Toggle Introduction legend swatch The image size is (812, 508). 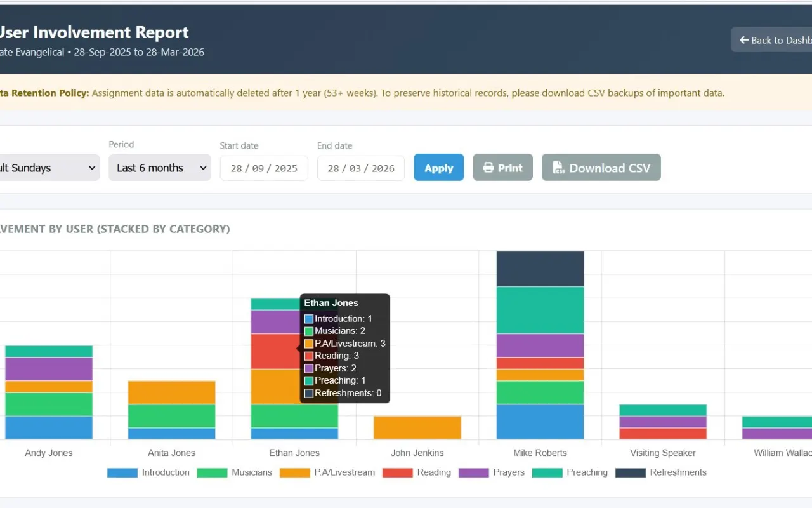tap(122, 472)
